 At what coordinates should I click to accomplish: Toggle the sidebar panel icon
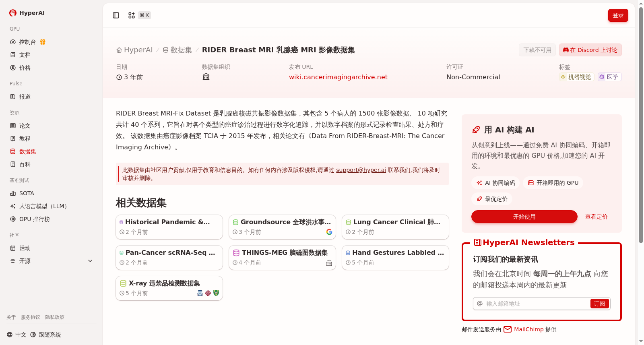116,15
